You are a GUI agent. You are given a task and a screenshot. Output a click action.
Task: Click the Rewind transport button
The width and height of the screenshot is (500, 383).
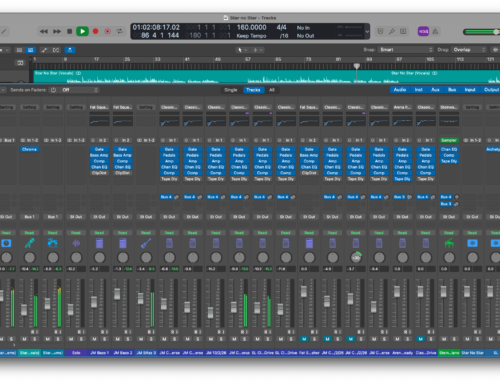(x=44, y=31)
